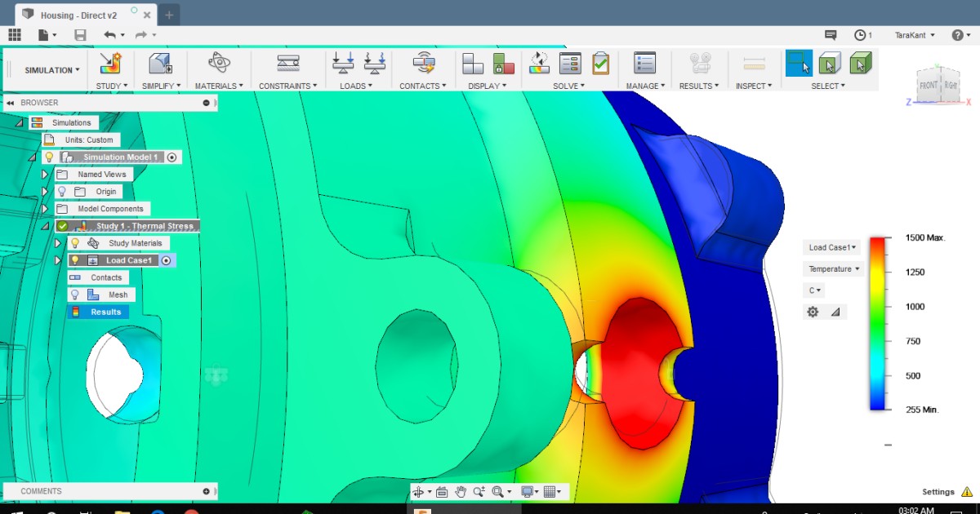Image resolution: width=980 pixels, height=514 pixels.
Task: Activate Simulation Model 1 radio button
Action: 171,157
